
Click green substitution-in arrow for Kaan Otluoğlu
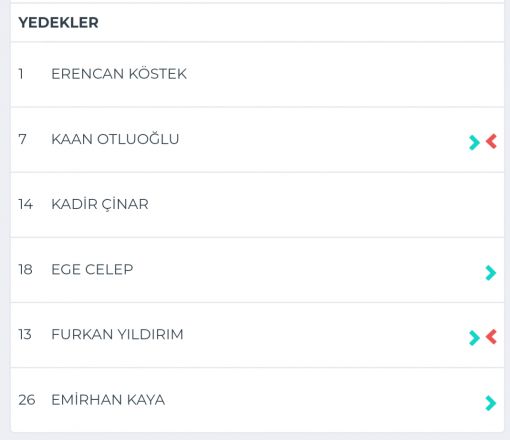tap(474, 142)
